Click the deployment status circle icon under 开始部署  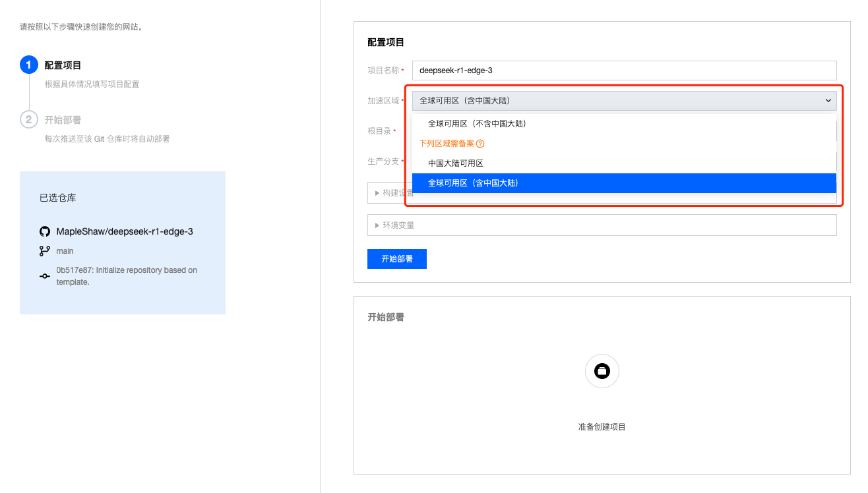602,371
